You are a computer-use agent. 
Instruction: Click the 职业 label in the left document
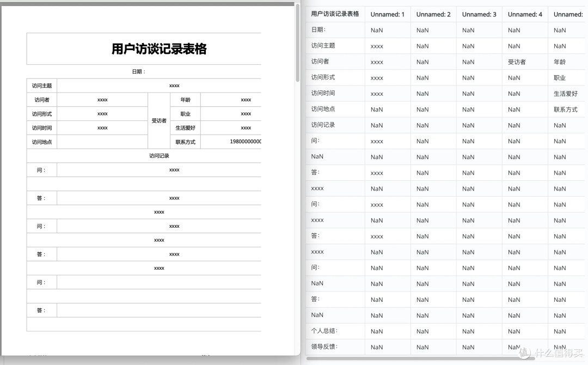tap(185, 114)
